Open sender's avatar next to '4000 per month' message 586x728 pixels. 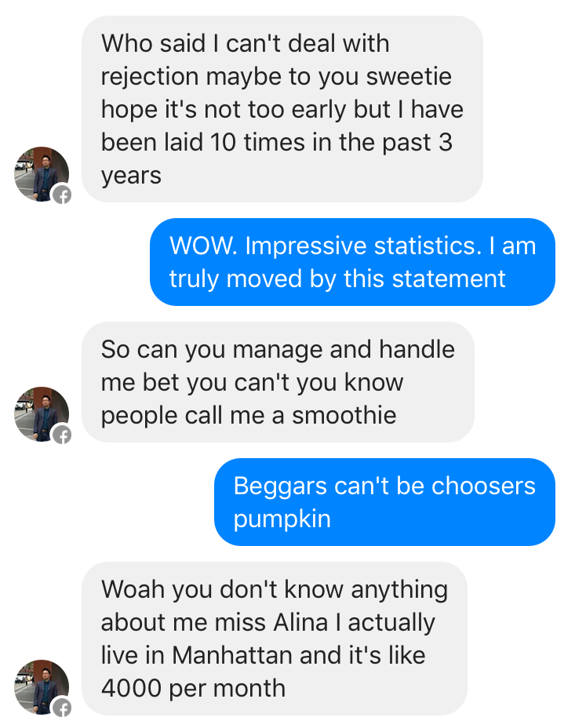42,687
